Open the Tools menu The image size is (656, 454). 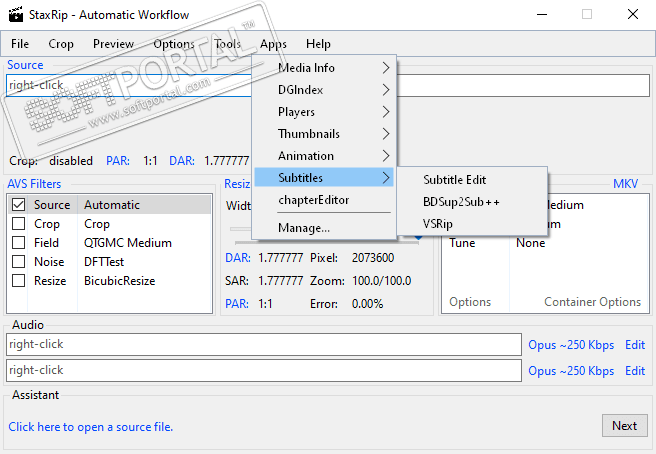(x=228, y=44)
